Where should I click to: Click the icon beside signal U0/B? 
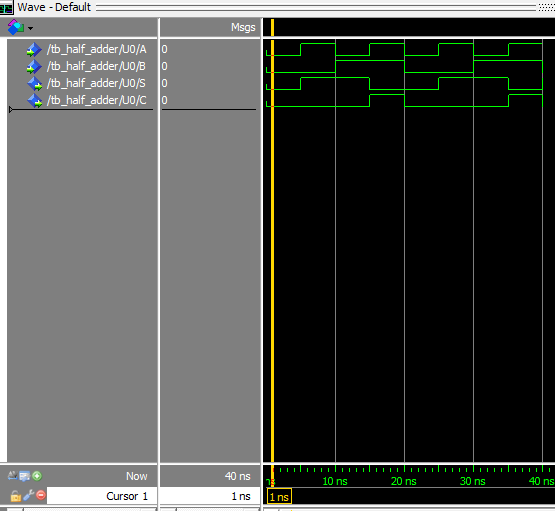pos(34,67)
